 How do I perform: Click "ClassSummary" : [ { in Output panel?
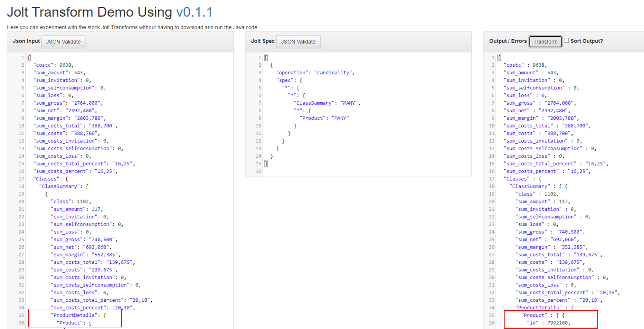[x=538, y=186]
